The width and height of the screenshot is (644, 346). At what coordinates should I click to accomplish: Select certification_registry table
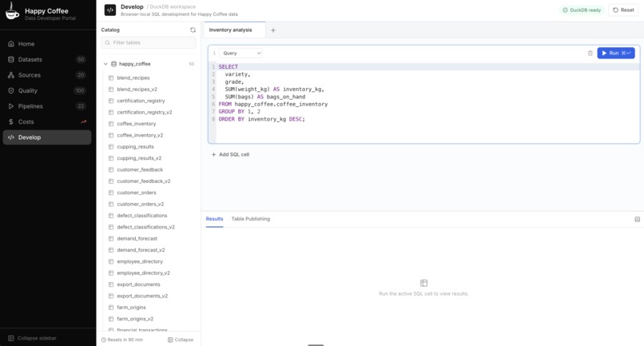tap(141, 101)
